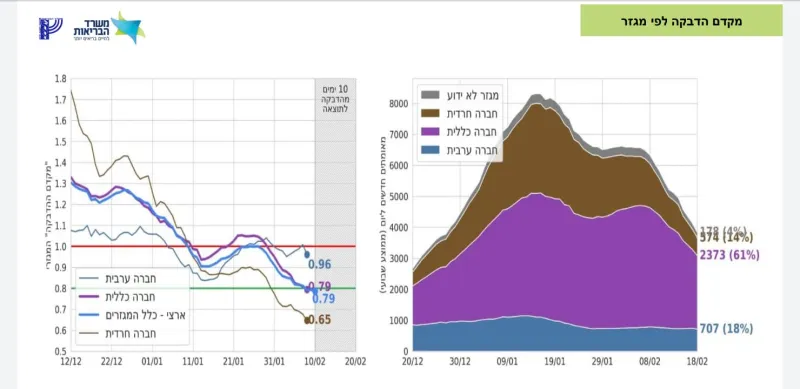The height and width of the screenshot is (389, 800).
Task: Click the 31/01 date on the line chart axis
Action: click(274, 362)
